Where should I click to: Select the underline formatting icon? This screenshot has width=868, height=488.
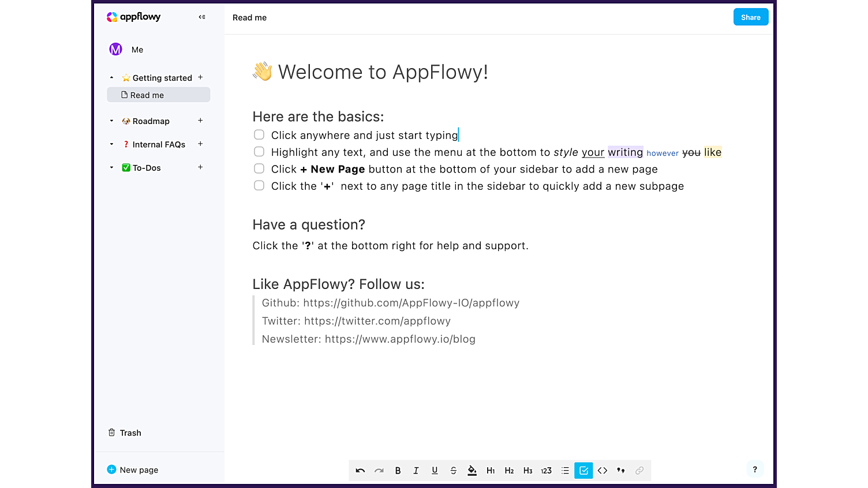(x=435, y=470)
